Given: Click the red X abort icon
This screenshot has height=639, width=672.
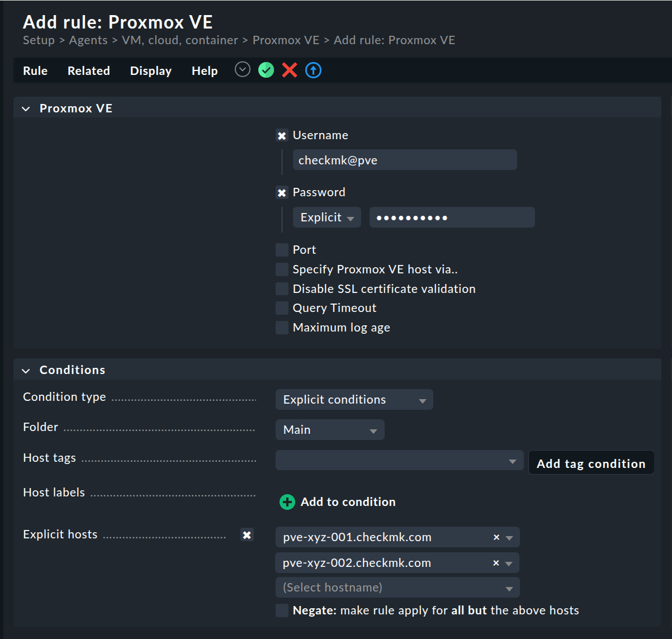Looking at the screenshot, I should 290,70.
